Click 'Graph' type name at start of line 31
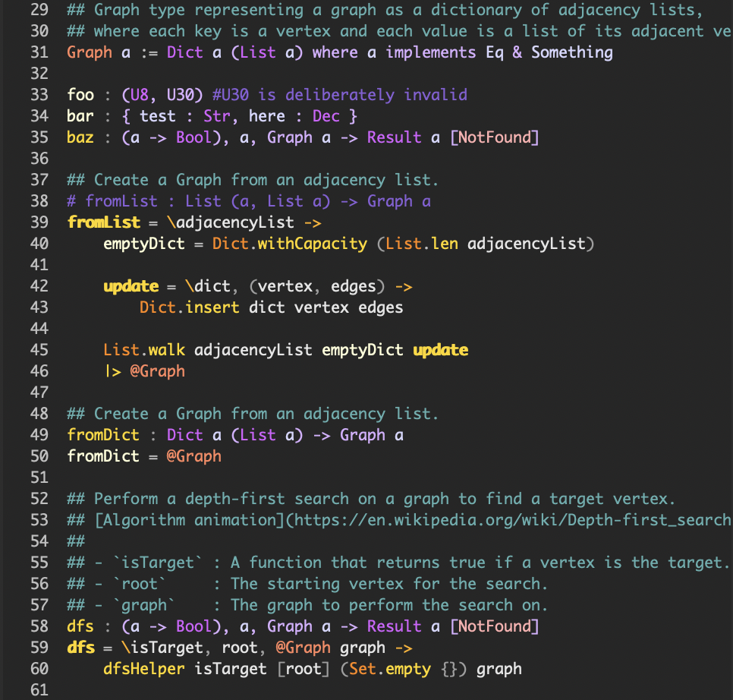This screenshot has height=700, width=733. pyautogui.click(x=90, y=52)
